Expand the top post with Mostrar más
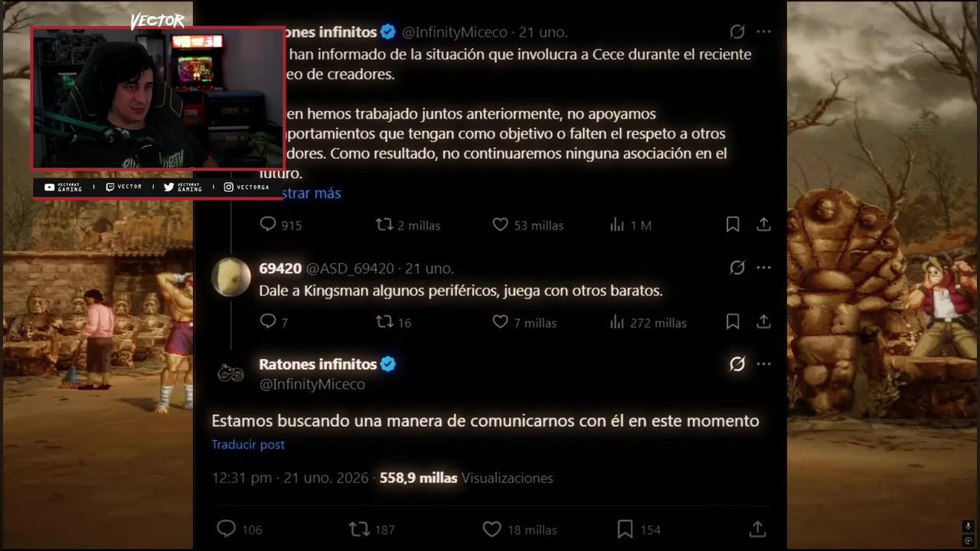 (x=312, y=194)
